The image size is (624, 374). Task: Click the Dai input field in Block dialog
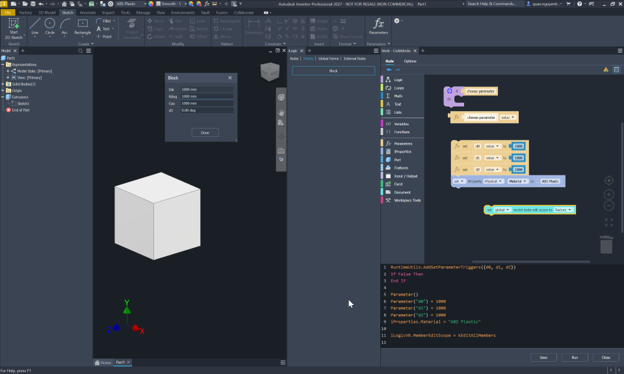207,90
